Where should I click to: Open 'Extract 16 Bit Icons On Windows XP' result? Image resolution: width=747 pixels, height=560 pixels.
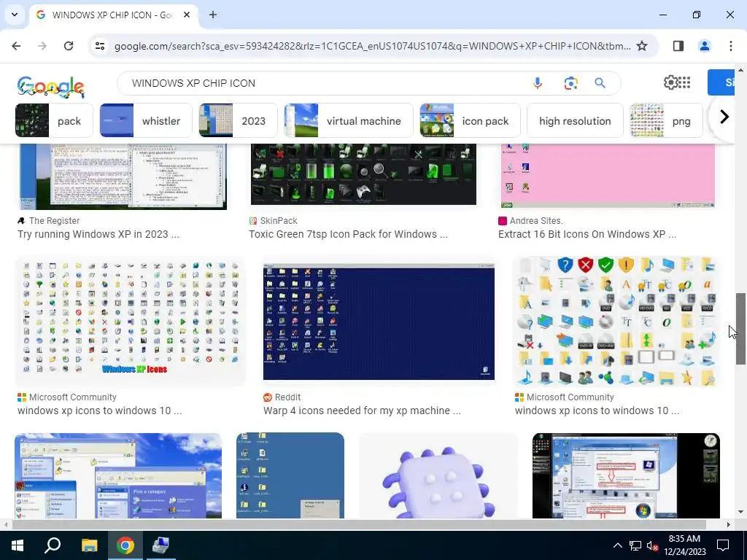coord(587,234)
